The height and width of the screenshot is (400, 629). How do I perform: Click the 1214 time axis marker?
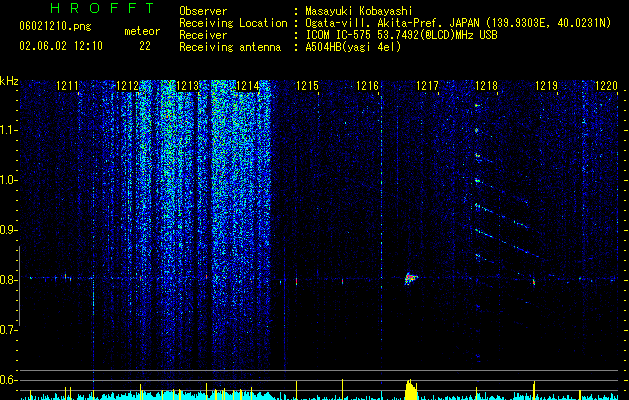click(x=248, y=85)
